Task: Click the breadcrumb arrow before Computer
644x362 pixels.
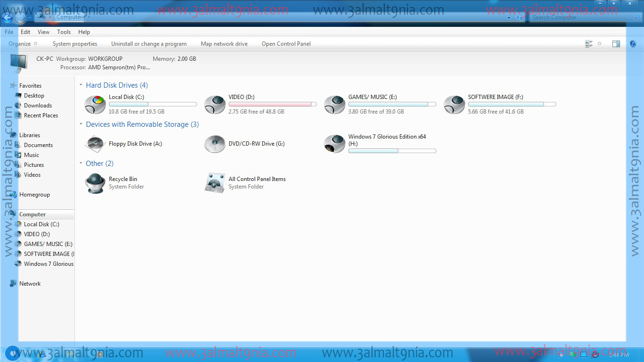Action: click(x=50, y=17)
